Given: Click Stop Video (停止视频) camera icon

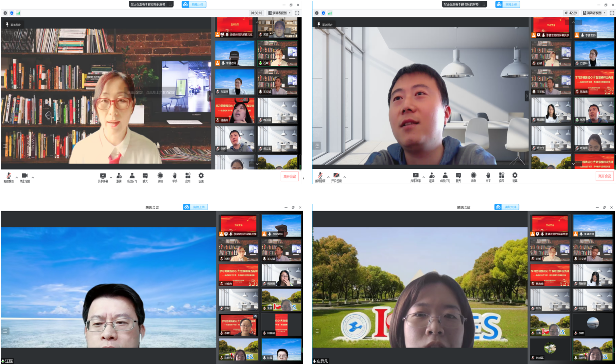Looking at the screenshot, I should tap(24, 176).
